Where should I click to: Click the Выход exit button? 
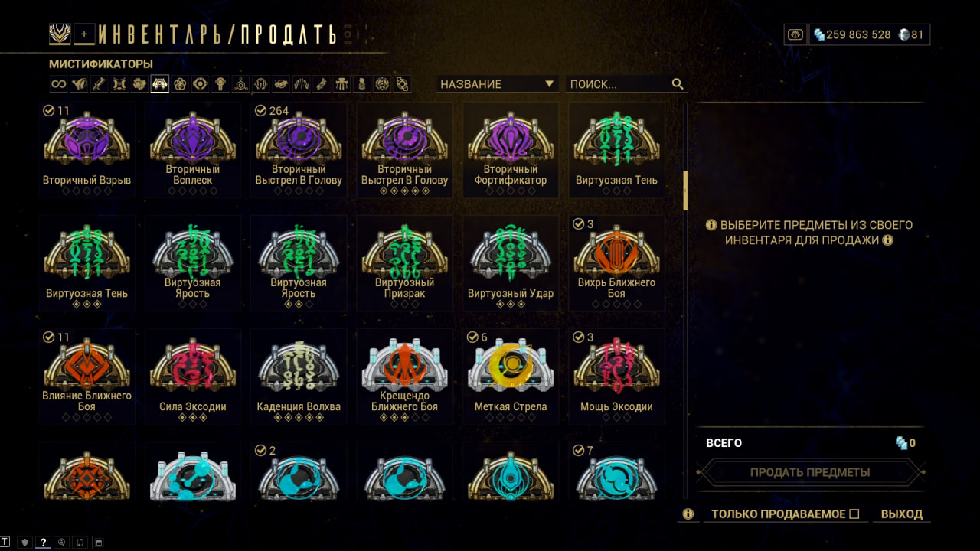(x=902, y=514)
